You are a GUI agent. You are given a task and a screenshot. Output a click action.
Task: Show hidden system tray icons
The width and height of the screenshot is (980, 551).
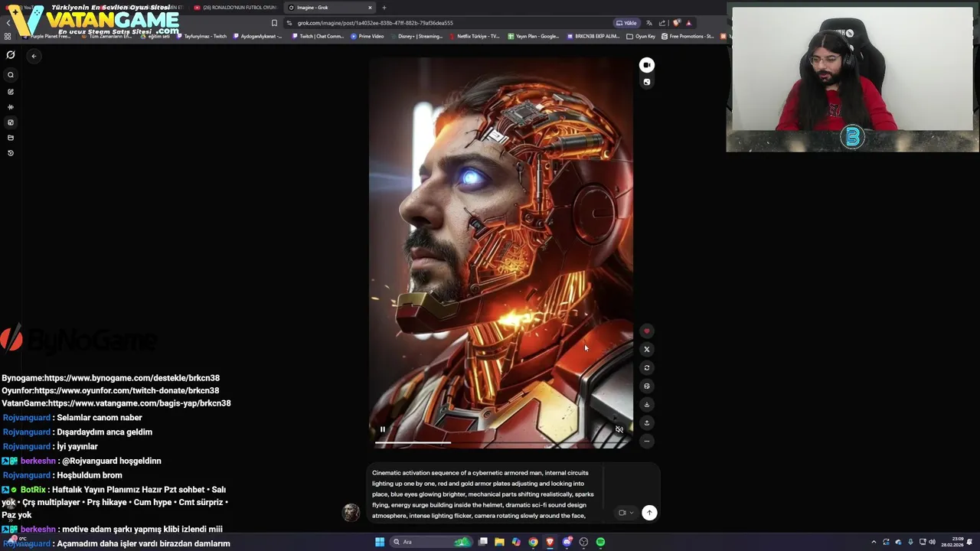pos(874,542)
